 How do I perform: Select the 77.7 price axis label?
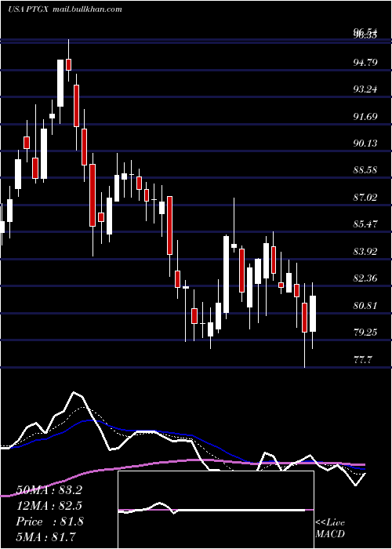pos(362,359)
